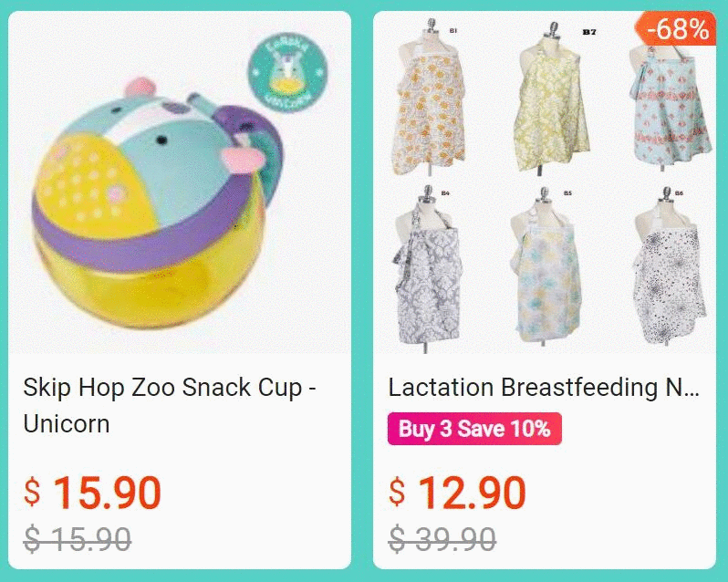The height and width of the screenshot is (582, 728).
Task: Select the B5 blue-yellow floral nursing cover
Action: coord(546,267)
